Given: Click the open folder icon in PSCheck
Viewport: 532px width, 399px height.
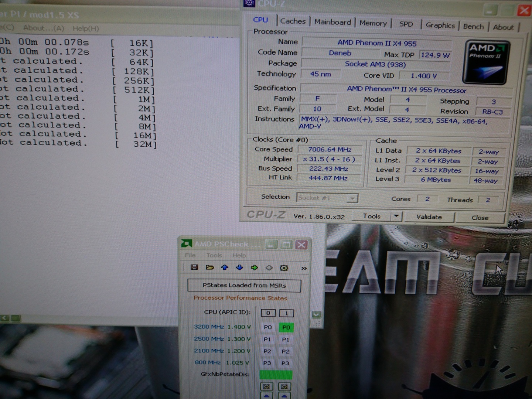Looking at the screenshot, I should point(210,267).
